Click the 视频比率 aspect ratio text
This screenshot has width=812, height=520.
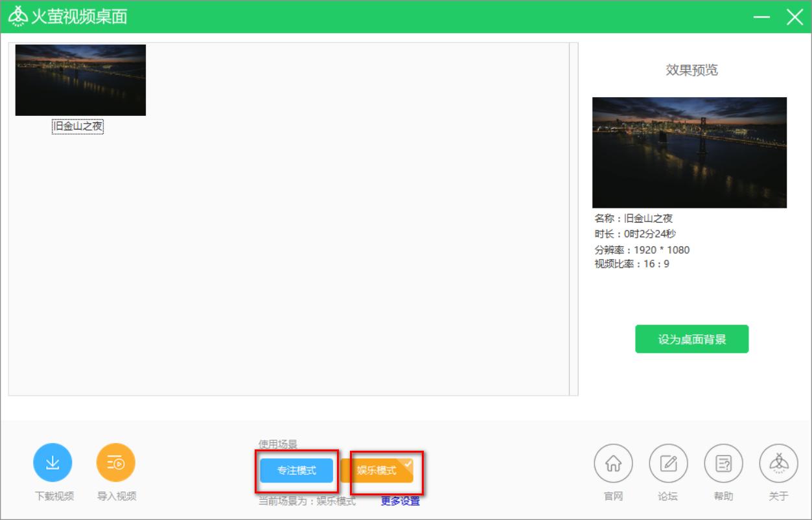point(632,264)
